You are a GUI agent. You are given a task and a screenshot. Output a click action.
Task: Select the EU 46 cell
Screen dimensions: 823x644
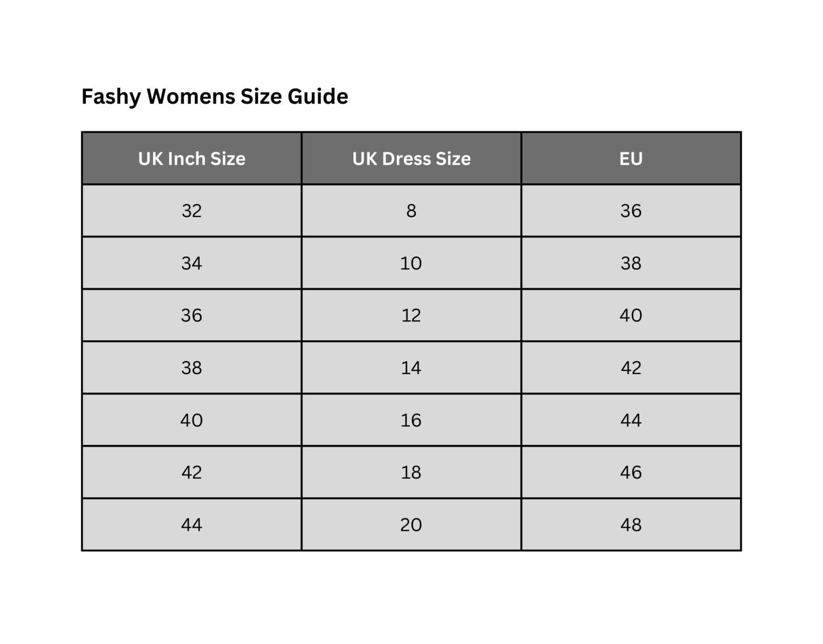(x=630, y=472)
